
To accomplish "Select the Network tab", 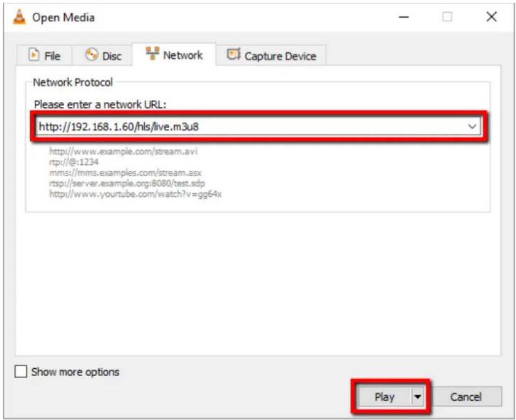I will click(x=174, y=54).
